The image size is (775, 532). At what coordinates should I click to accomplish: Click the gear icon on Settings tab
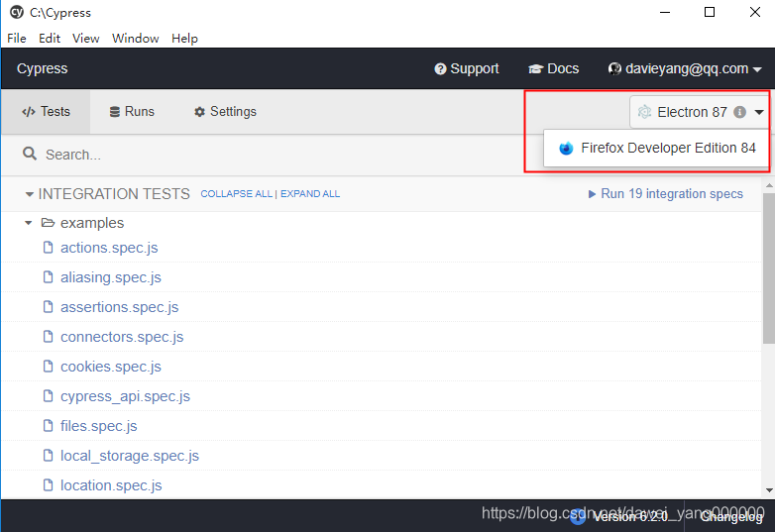point(199,112)
